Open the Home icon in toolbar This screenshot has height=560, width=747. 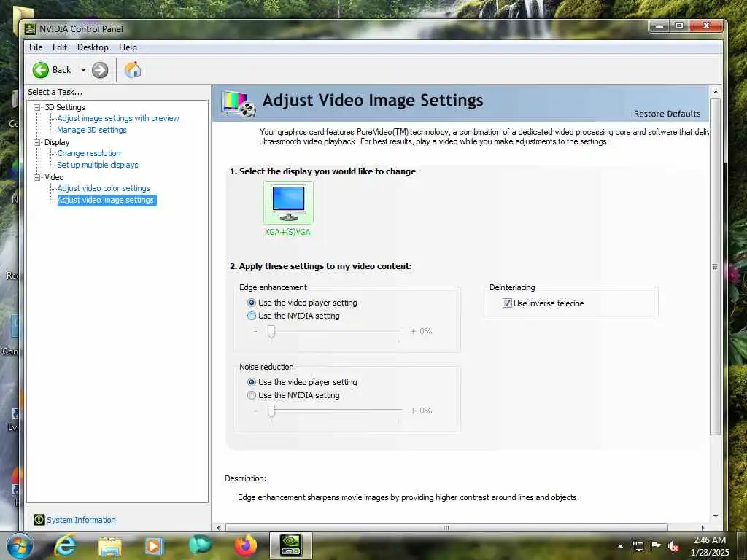coord(133,70)
